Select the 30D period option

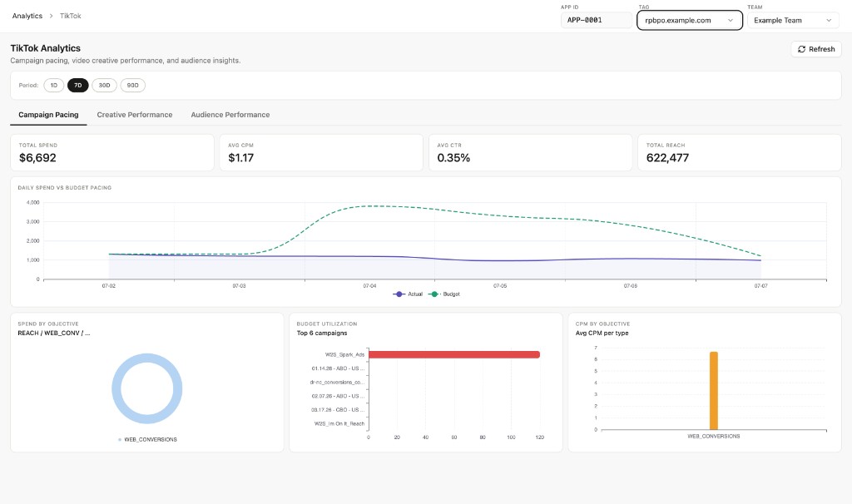point(104,86)
